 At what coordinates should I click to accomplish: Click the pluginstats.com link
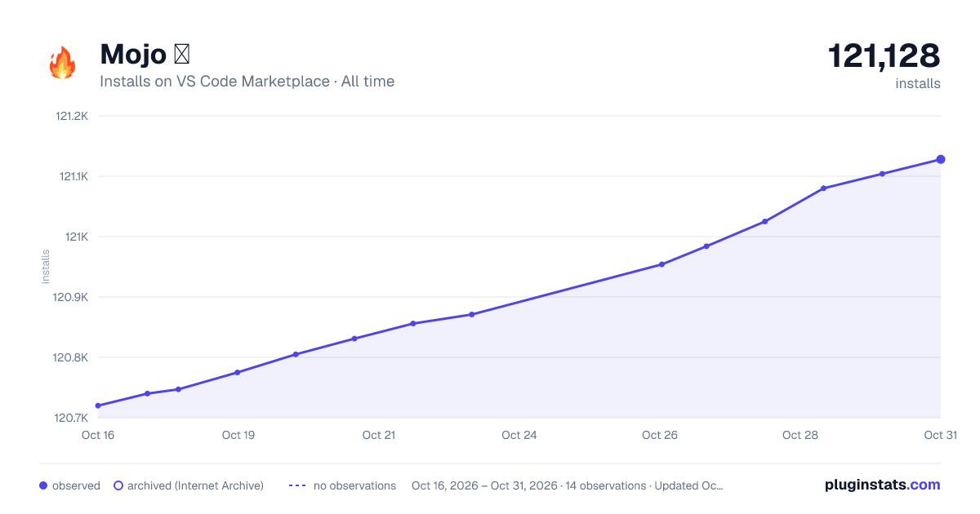[883, 485]
